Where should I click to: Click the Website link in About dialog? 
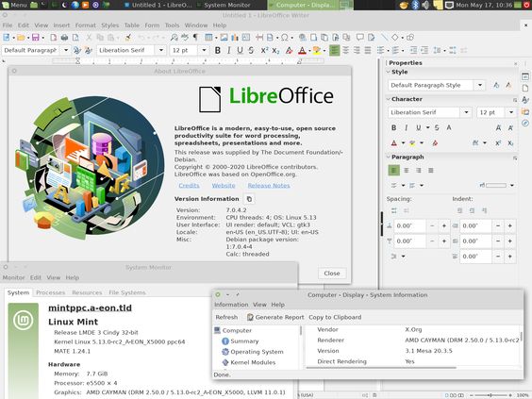224,186
